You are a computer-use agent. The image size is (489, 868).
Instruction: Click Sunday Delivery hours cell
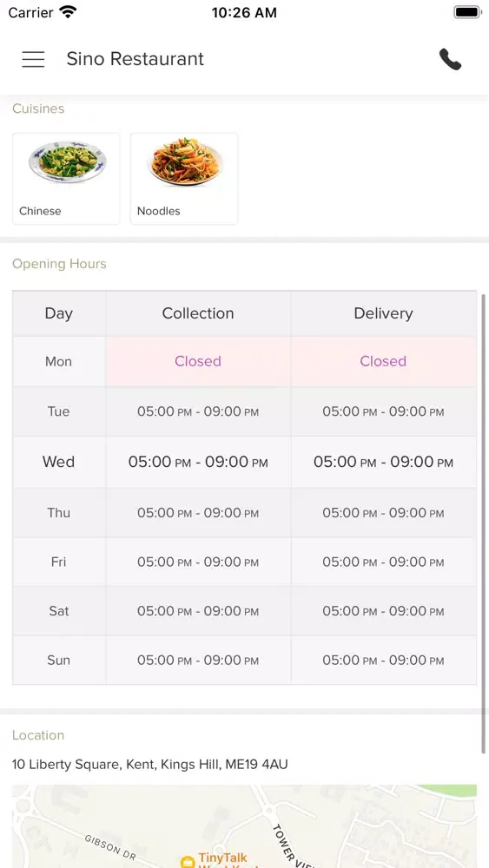click(383, 660)
